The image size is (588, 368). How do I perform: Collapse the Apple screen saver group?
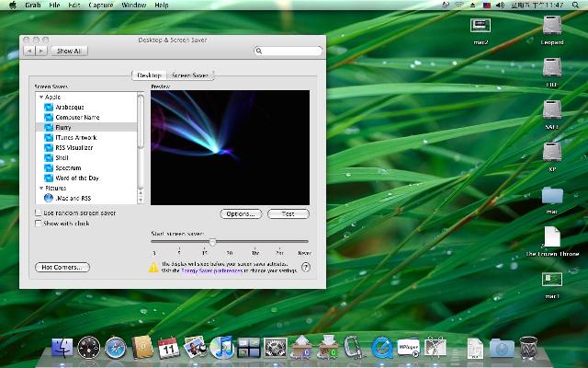pyautogui.click(x=40, y=97)
